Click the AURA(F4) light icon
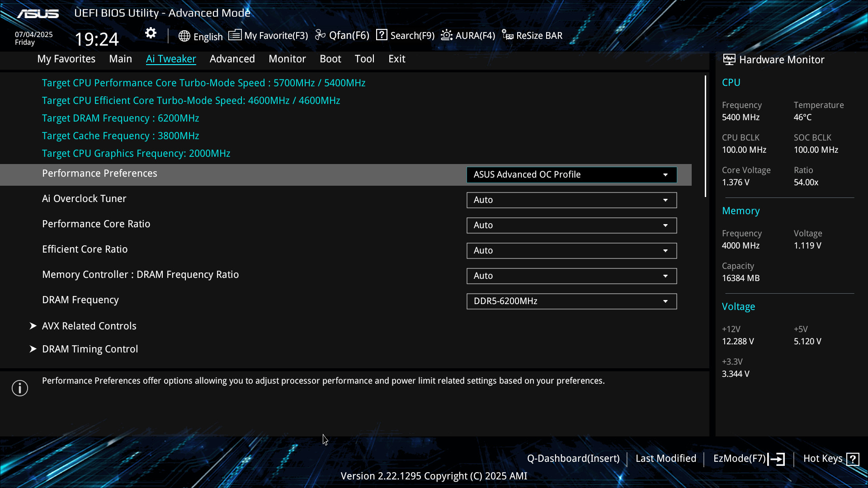Image resolution: width=868 pixels, height=488 pixels. pos(447,35)
